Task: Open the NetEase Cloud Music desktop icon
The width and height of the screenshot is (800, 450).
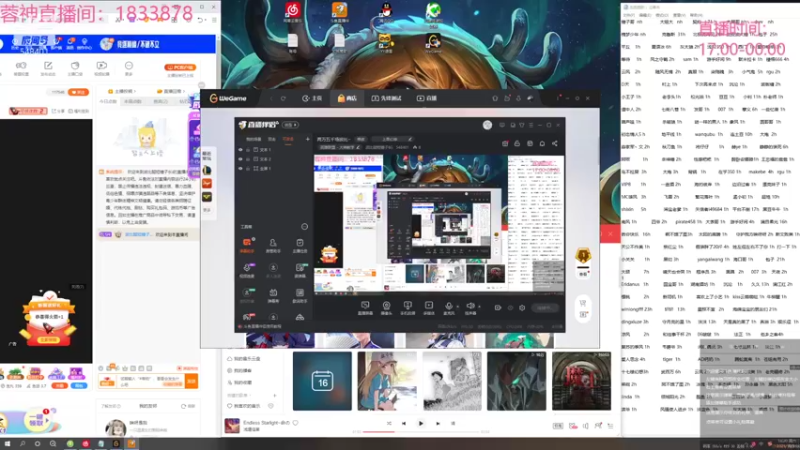Action: [x=292, y=9]
